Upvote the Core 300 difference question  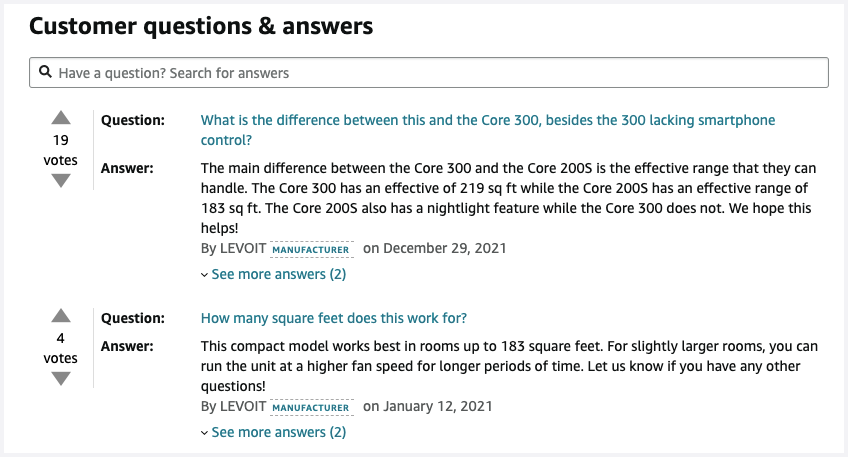click(x=61, y=118)
